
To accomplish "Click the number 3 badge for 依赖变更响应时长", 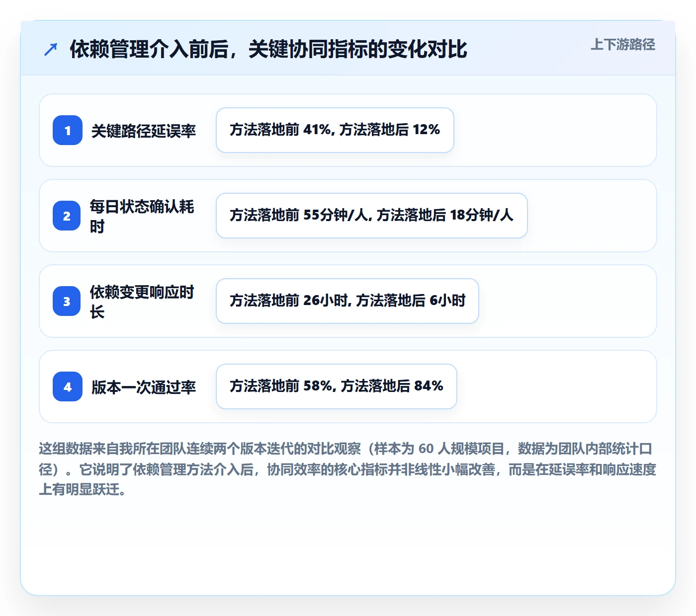I will (67, 301).
